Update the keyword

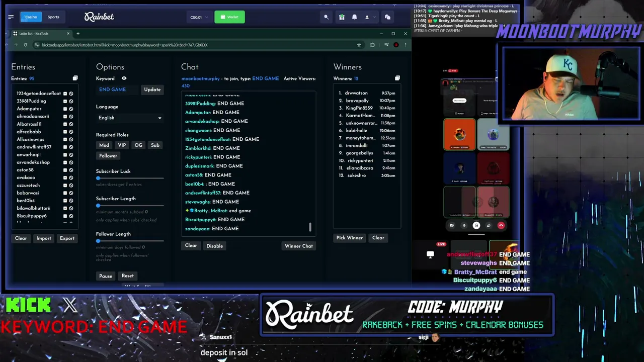point(152,89)
